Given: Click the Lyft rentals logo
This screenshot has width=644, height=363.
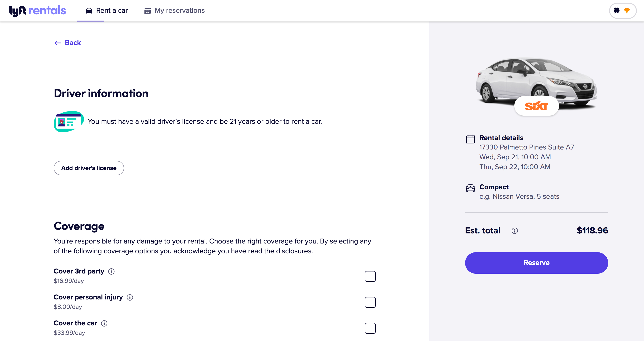Looking at the screenshot, I should [x=38, y=11].
